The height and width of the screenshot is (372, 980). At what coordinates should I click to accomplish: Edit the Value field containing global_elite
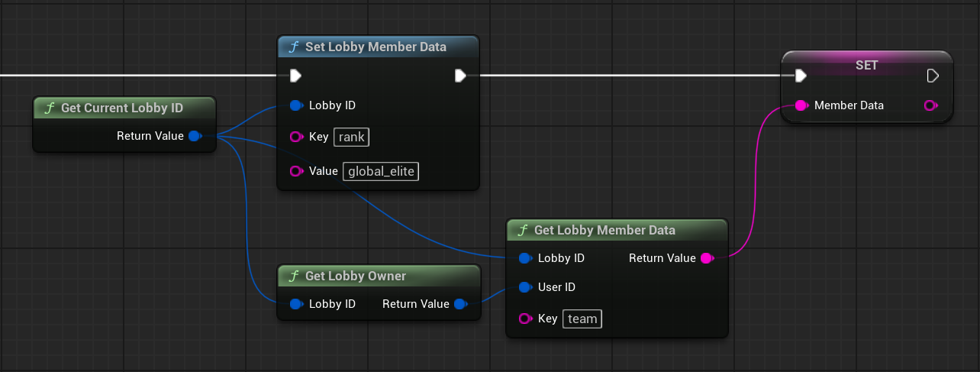click(x=381, y=171)
